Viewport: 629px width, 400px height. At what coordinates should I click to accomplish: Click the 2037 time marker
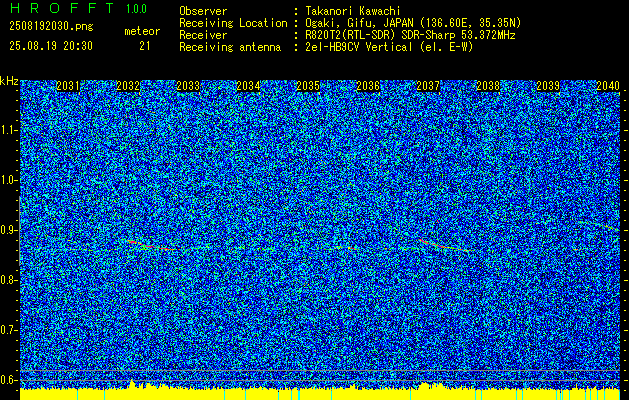(428, 86)
